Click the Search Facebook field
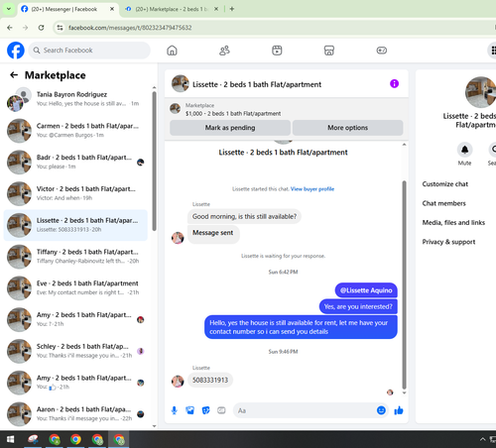Image resolution: width=496 pixels, height=448 pixels. 89,51
